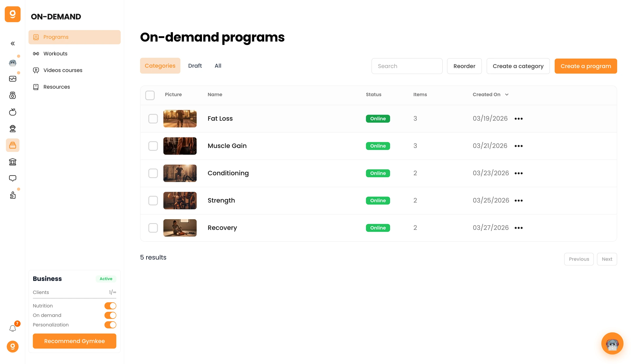This screenshot has height=364, width=633.
Task: Click the Gymkee orange logo icon
Action: coord(13,14)
